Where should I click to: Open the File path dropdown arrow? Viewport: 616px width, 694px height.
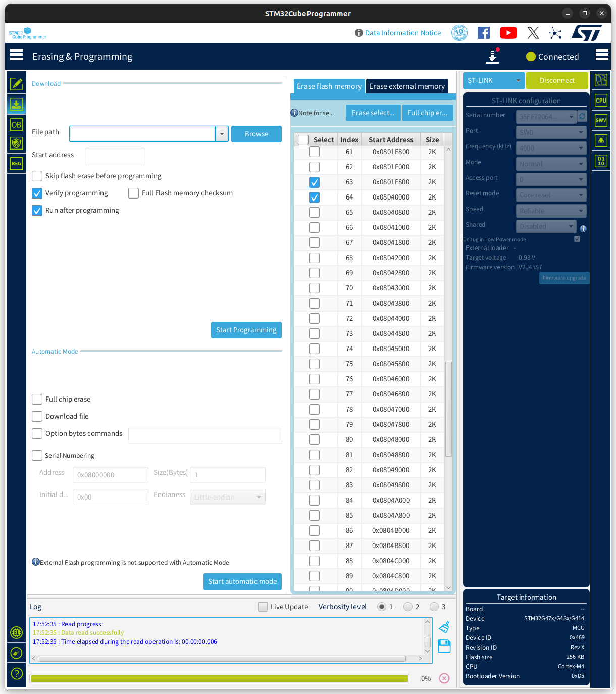coord(222,134)
